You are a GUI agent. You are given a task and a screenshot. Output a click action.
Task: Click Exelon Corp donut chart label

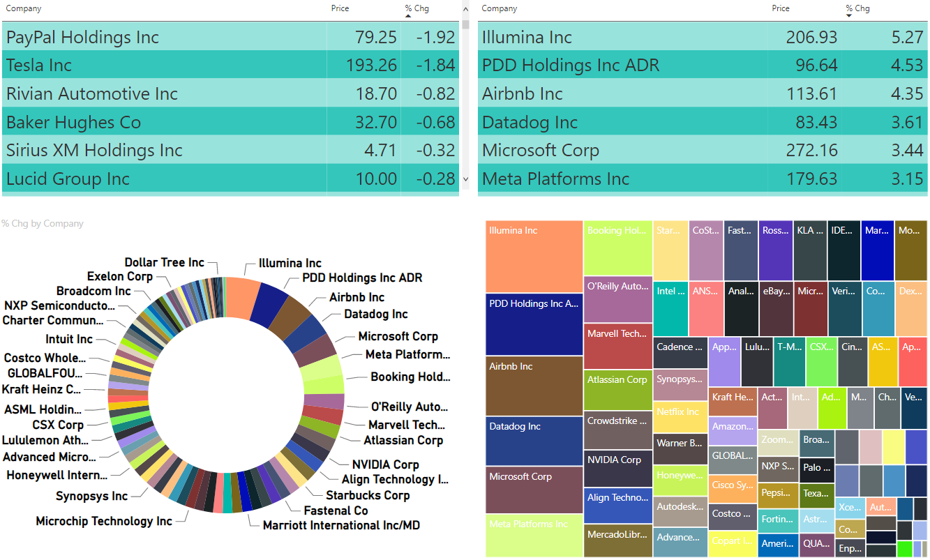coord(120,277)
